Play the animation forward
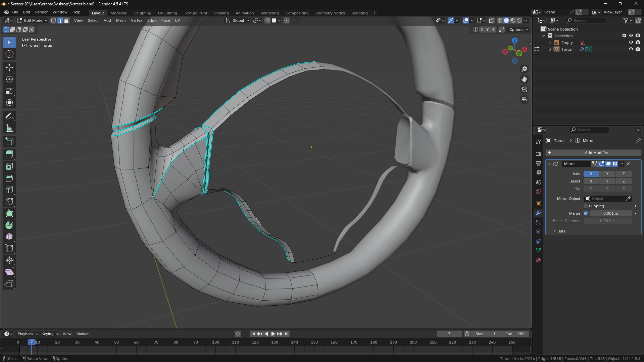The image size is (644, 362). pyautogui.click(x=273, y=334)
